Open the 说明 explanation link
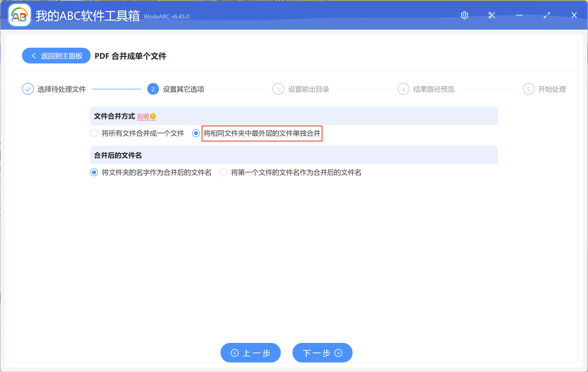The height and width of the screenshot is (372, 588). pyautogui.click(x=143, y=117)
